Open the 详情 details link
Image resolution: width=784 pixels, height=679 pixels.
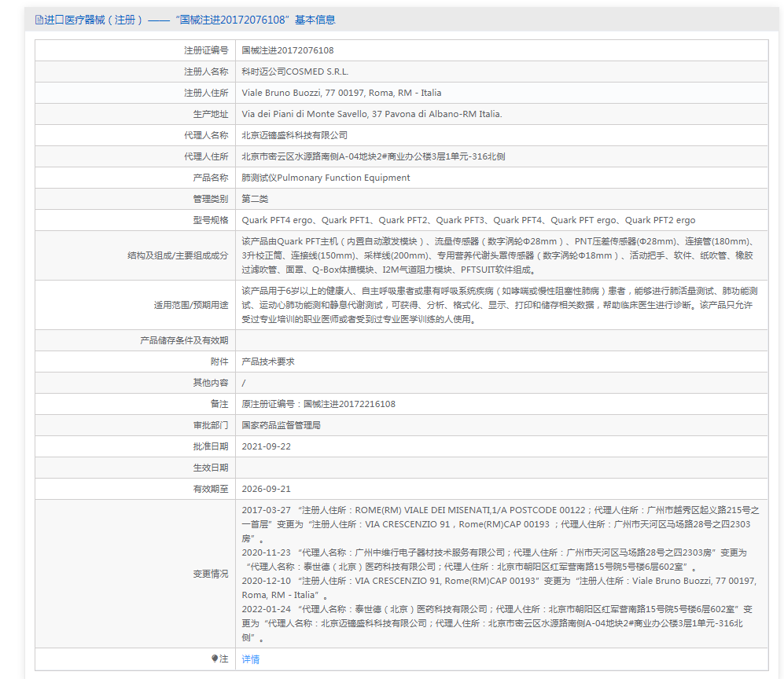tap(250, 659)
